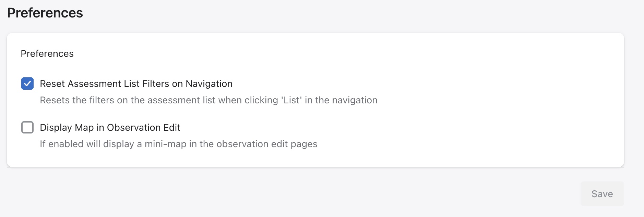
Task: Click the blue checkmark icon
Action: tap(27, 84)
